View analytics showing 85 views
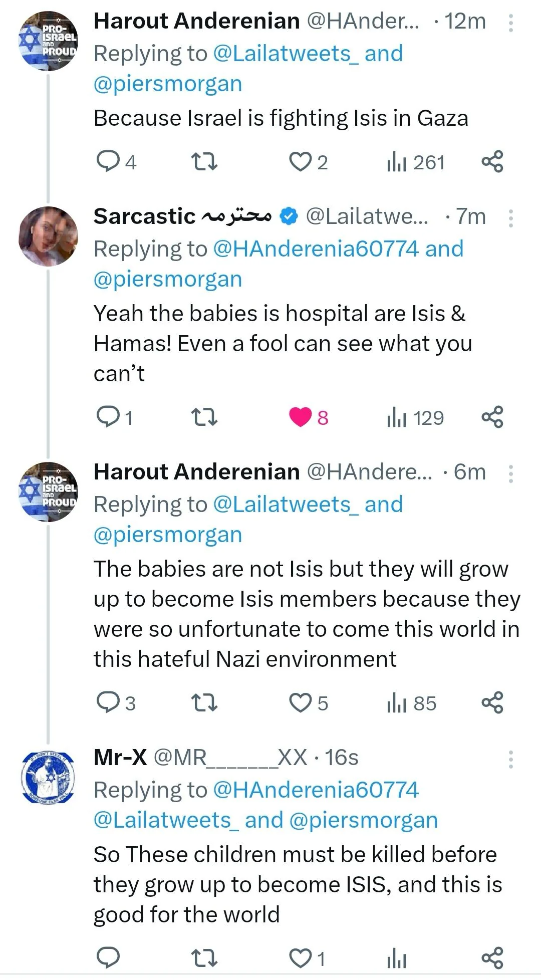This screenshot has width=541, height=980. pyautogui.click(x=411, y=703)
